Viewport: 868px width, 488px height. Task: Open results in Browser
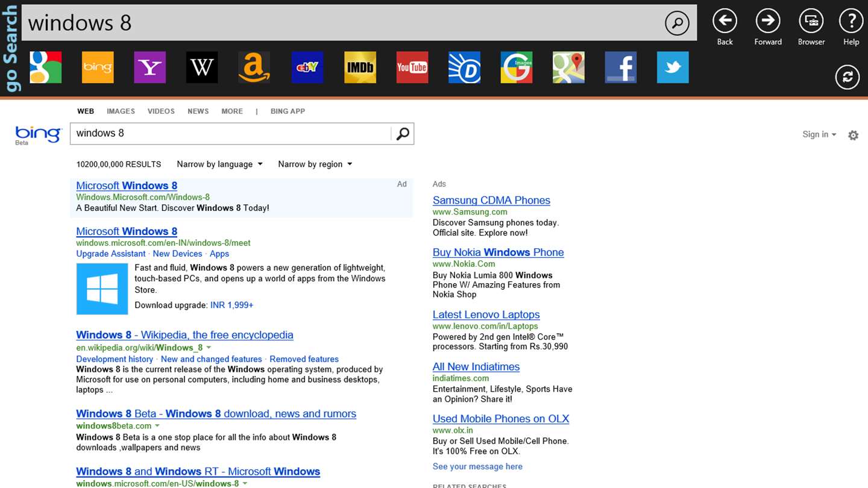pyautogui.click(x=811, y=20)
